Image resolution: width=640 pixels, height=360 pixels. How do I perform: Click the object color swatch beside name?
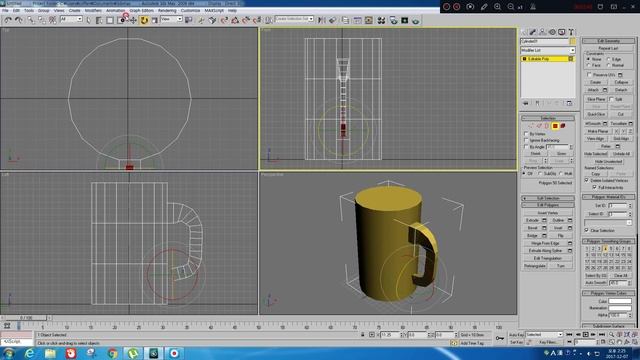click(x=573, y=41)
